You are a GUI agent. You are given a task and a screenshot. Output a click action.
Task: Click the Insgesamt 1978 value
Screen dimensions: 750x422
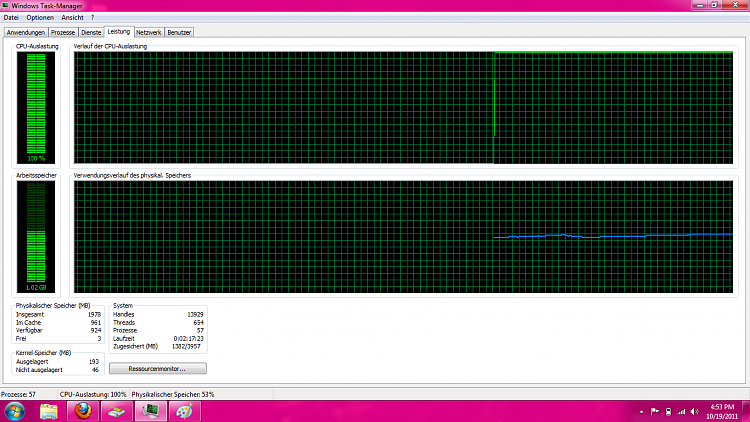(x=94, y=314)
